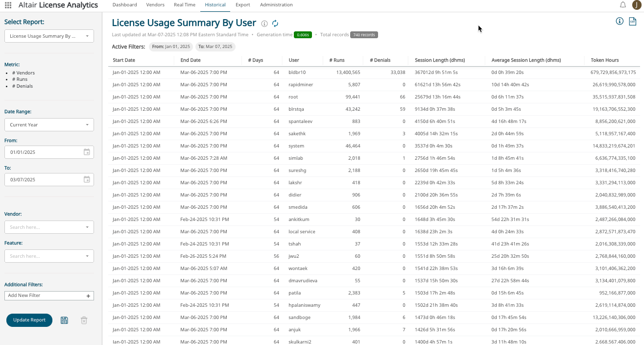Click the 679,729,856,973,175 token hours value
This screenshot has height=345, width=644.
[613, 73]
